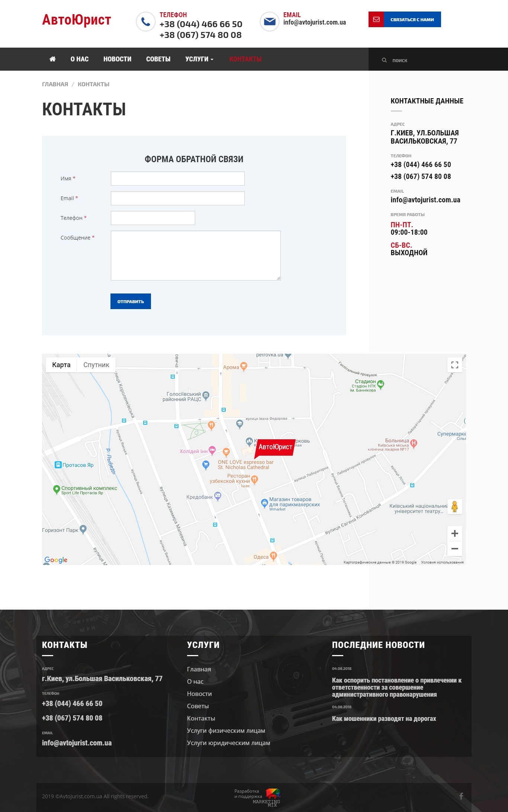The height and width of the screenshot is (812, 508).
Task: Toggle fullscreen view on the map
Action: (x=454, y=365)
